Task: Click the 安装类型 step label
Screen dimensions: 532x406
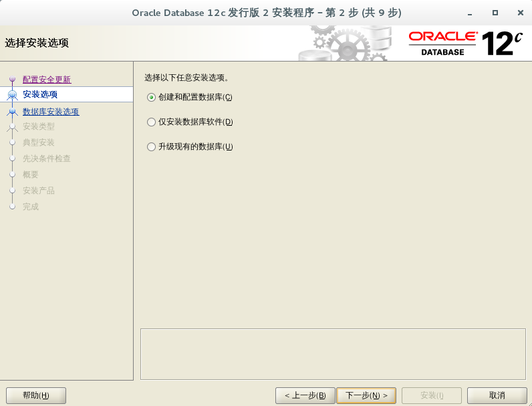Action: [x=39, y=126]
